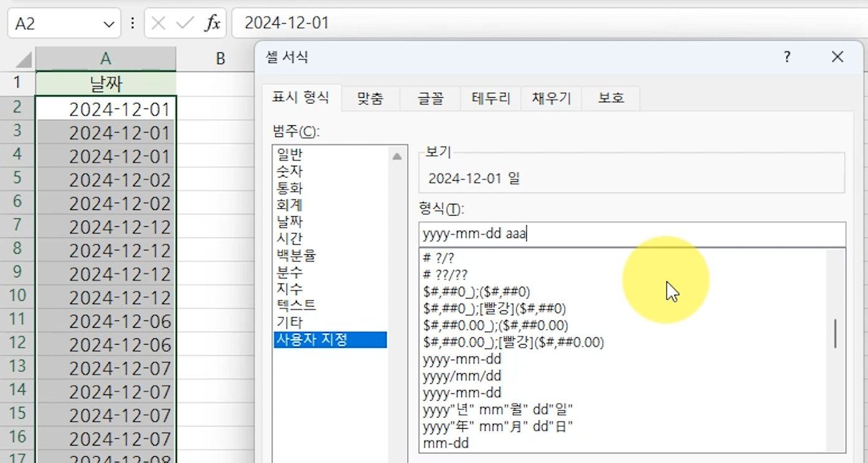Switch to the 맞춤 tab

click(x=370, y=98)
